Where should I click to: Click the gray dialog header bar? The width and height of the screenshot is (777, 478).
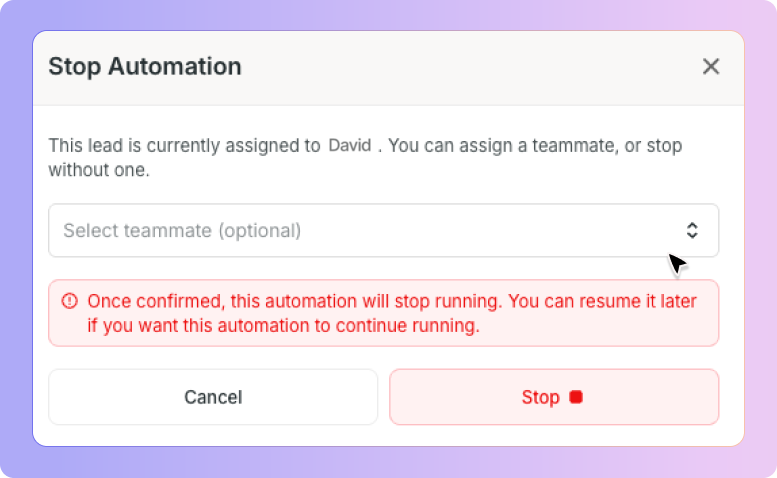coord(388,68)
